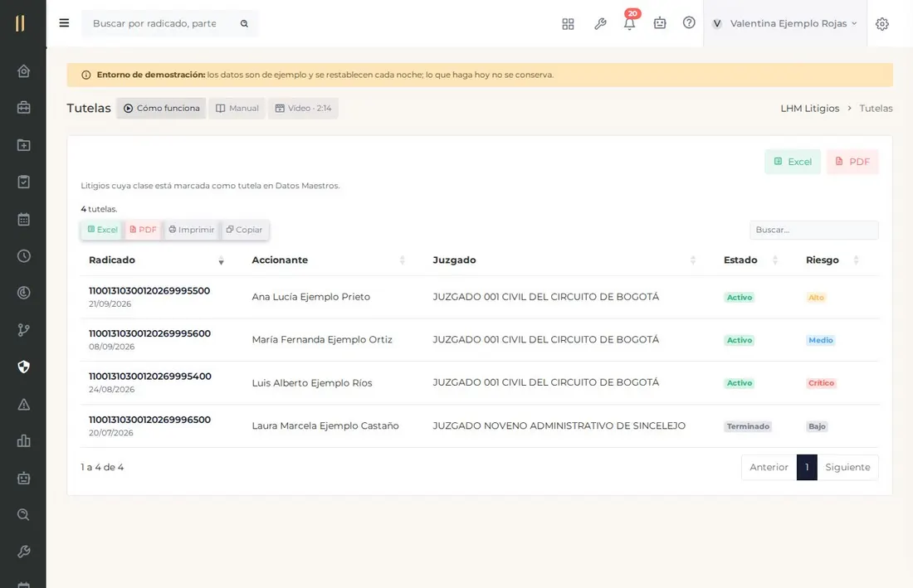Open the robot assistant icon in header

660,23
